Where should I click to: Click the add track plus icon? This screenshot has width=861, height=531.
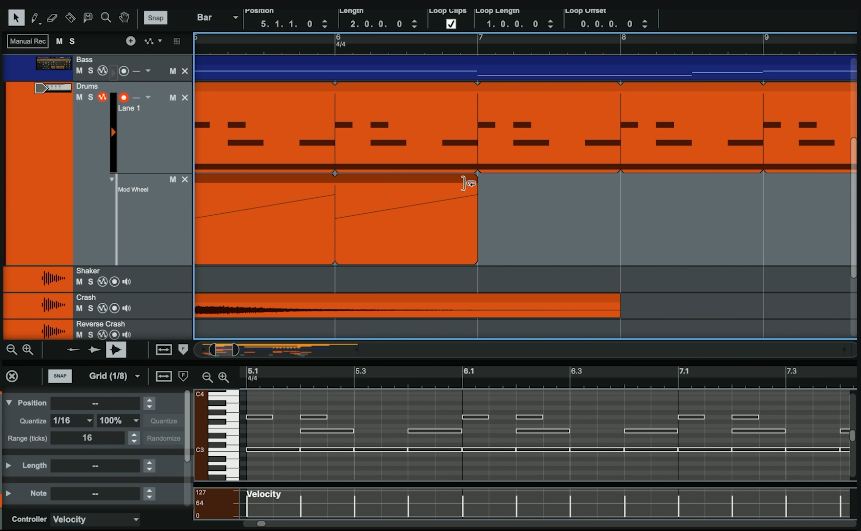130,41
